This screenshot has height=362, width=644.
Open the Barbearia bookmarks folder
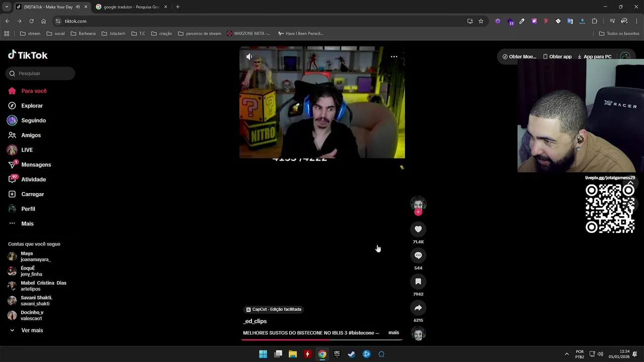[x=83, y=34]
